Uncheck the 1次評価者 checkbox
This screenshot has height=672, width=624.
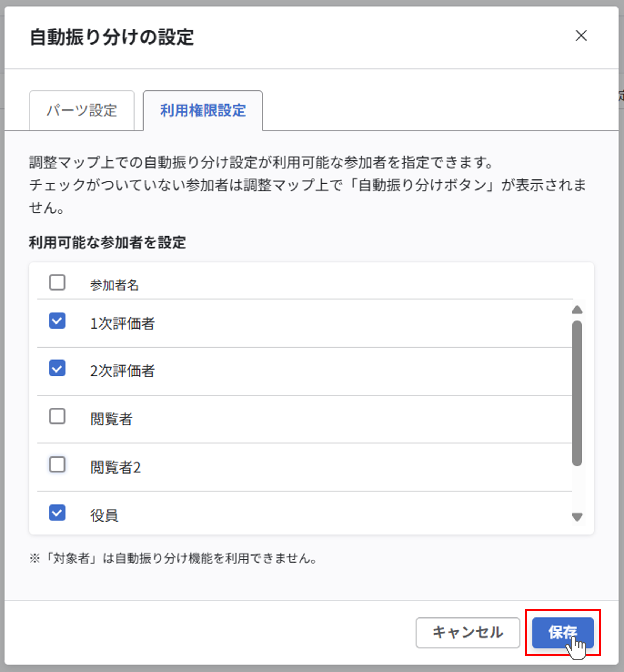pos(57,321)
